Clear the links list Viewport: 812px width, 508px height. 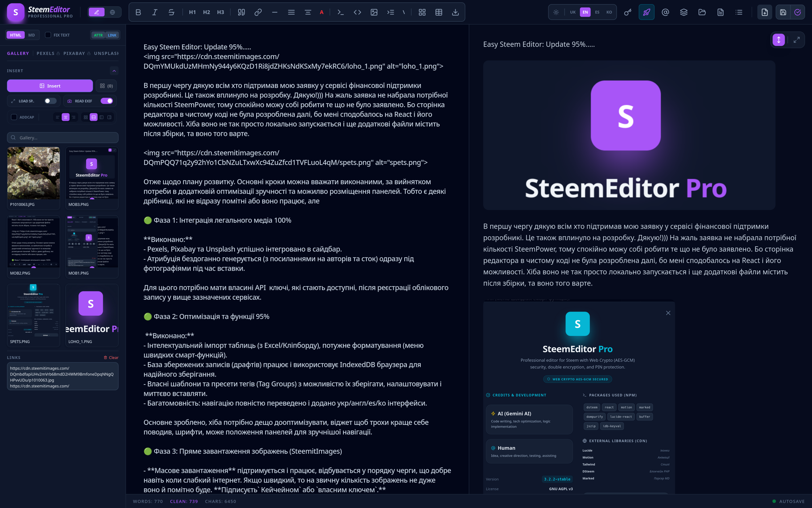pyautogui.click(x=111, y=357)
